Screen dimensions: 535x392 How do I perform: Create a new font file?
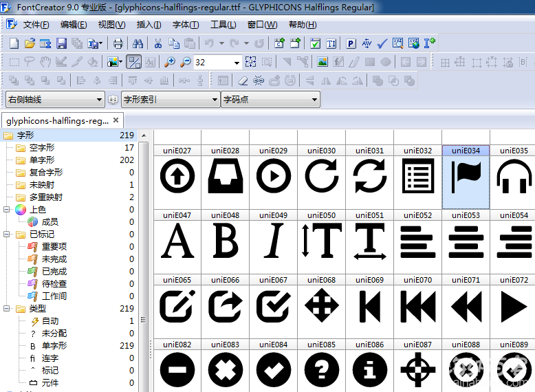pyautogui.click(x=14, y=43)
